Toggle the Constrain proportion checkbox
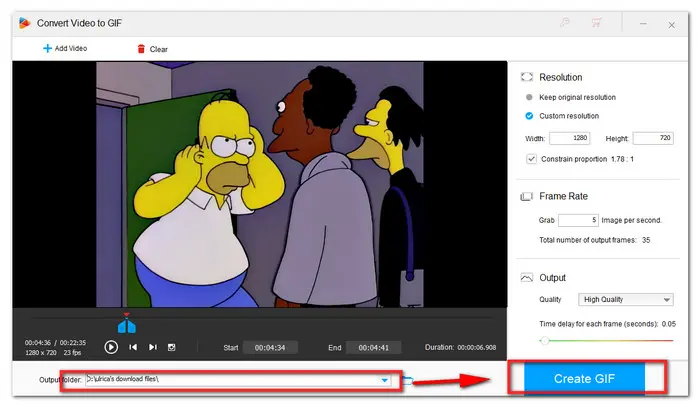The height and width of the screenshot is (407, 700). [531, 159]
